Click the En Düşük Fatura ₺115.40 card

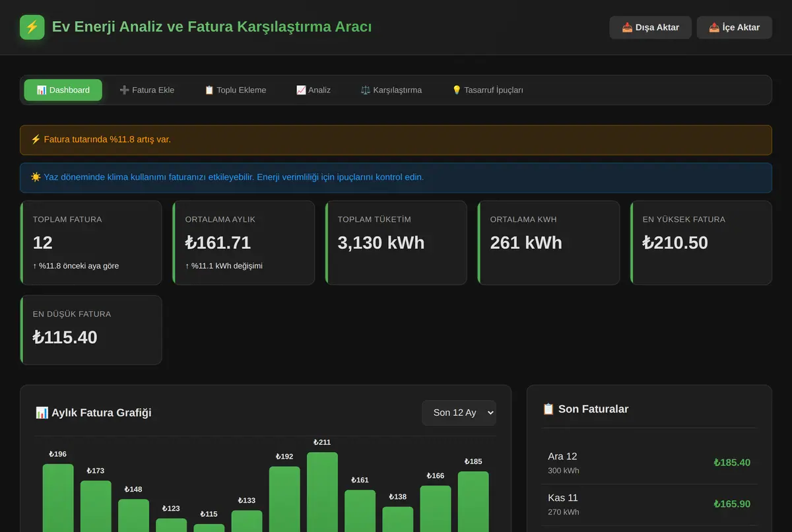click(91, 330)
